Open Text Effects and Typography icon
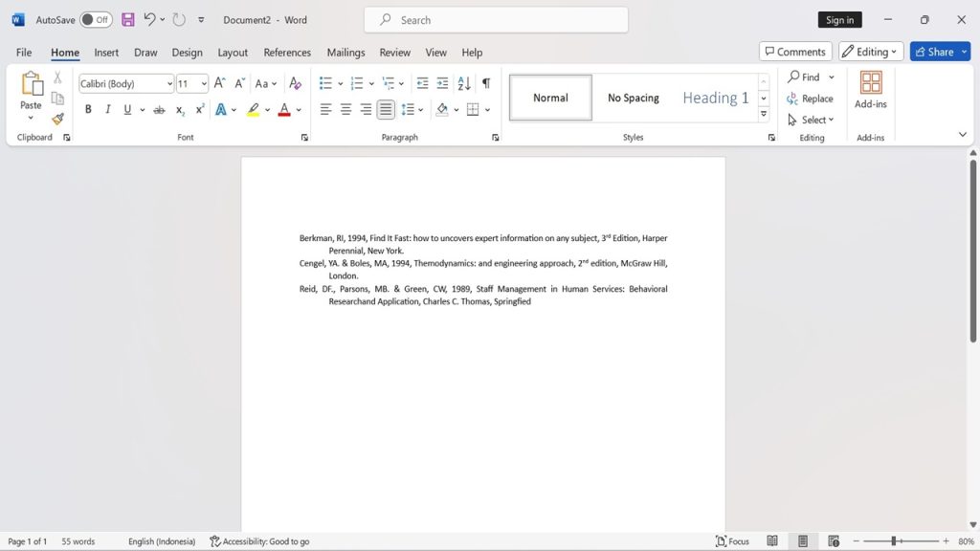The image size is (980, 551). (221, 110)
